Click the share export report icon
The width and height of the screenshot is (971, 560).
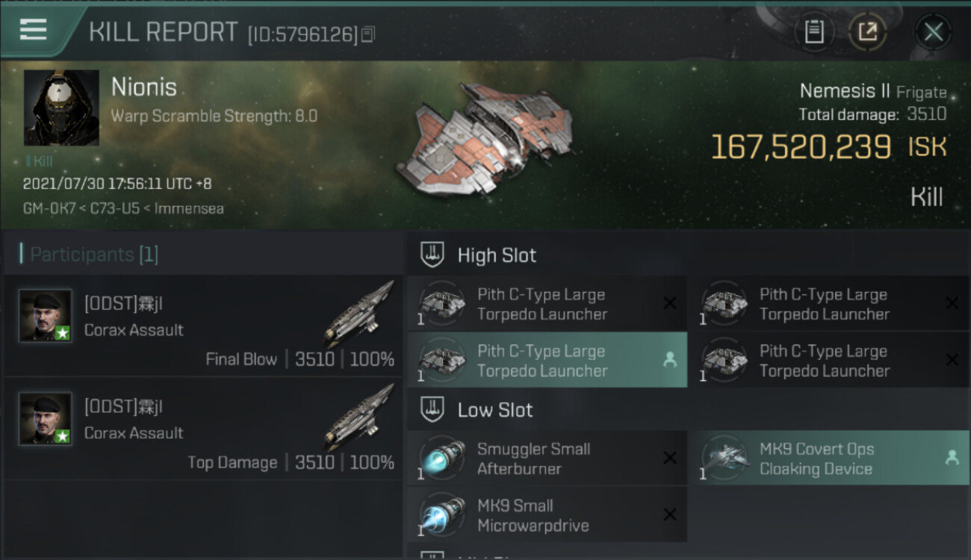pyautogui.click(x=867, y=31)
